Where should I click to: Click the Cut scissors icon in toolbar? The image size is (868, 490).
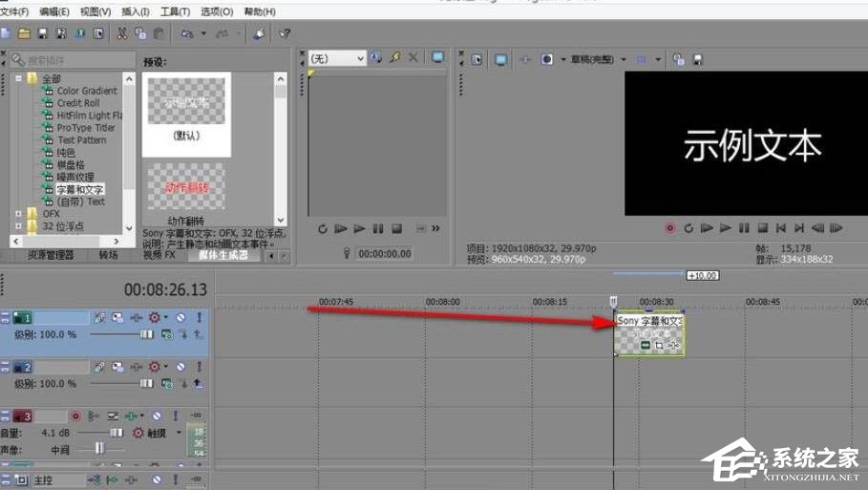pos(122,33)
